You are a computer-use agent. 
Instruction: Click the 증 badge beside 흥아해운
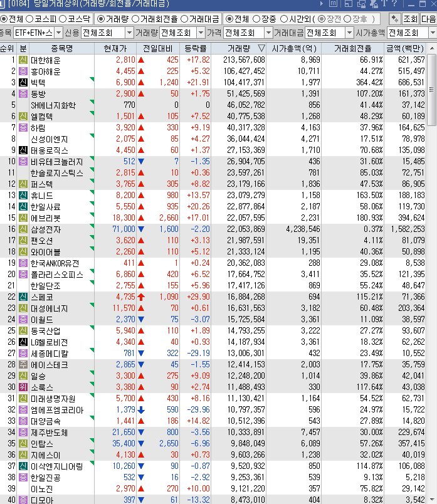click(x=23, y=71)
